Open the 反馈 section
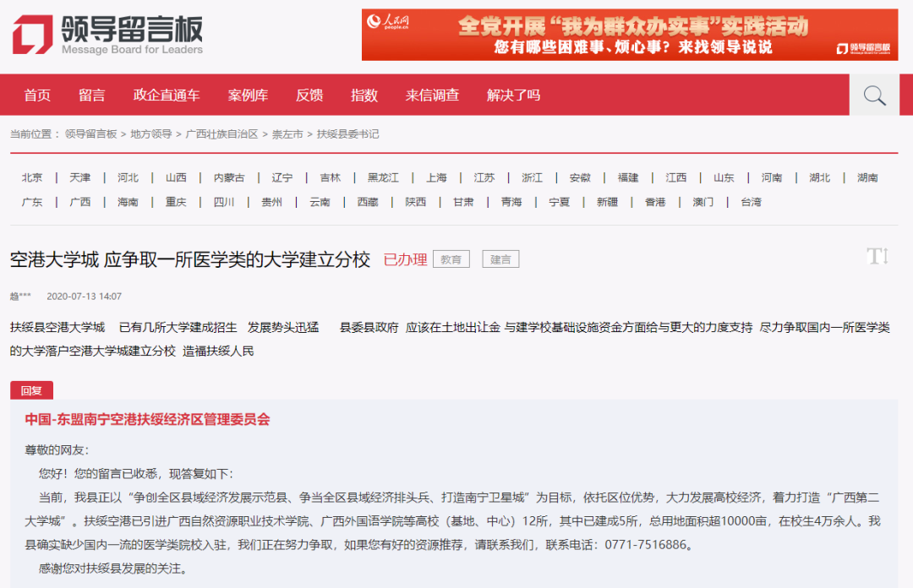Screen dimensions: 913x588 pos(309,95)
